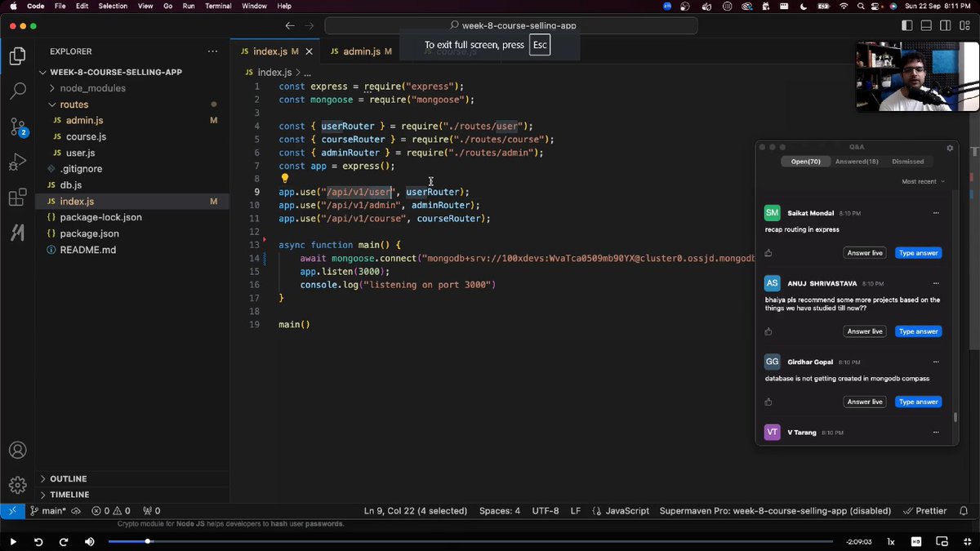Click the Prettier formatter in the status bar
Viewport: 980px width, 551px height.
(929, 510)
